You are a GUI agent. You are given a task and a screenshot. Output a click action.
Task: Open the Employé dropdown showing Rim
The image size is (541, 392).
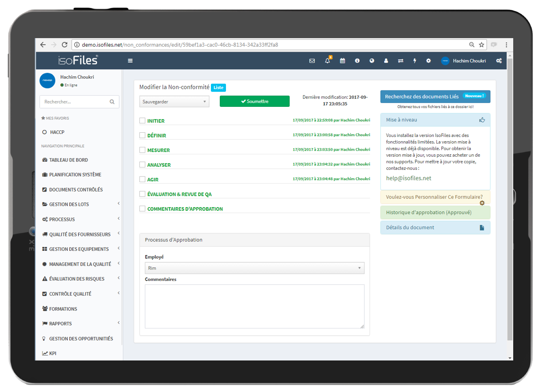[x=255, y=268]
